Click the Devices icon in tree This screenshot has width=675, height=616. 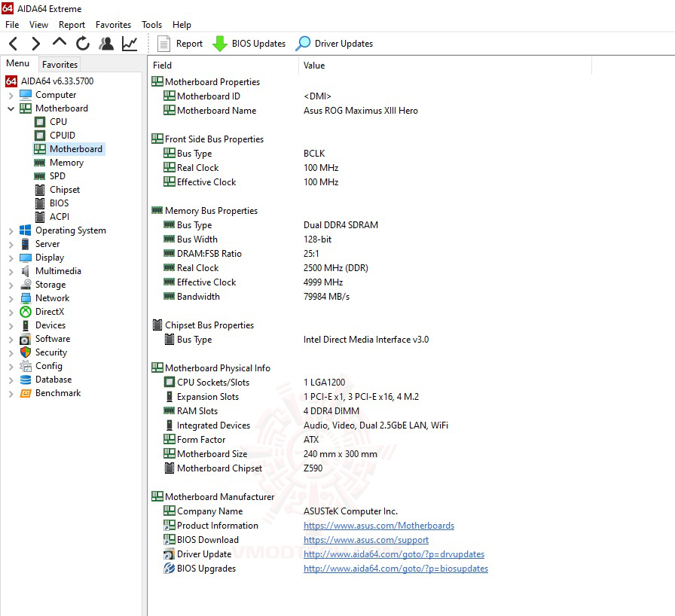26,325
